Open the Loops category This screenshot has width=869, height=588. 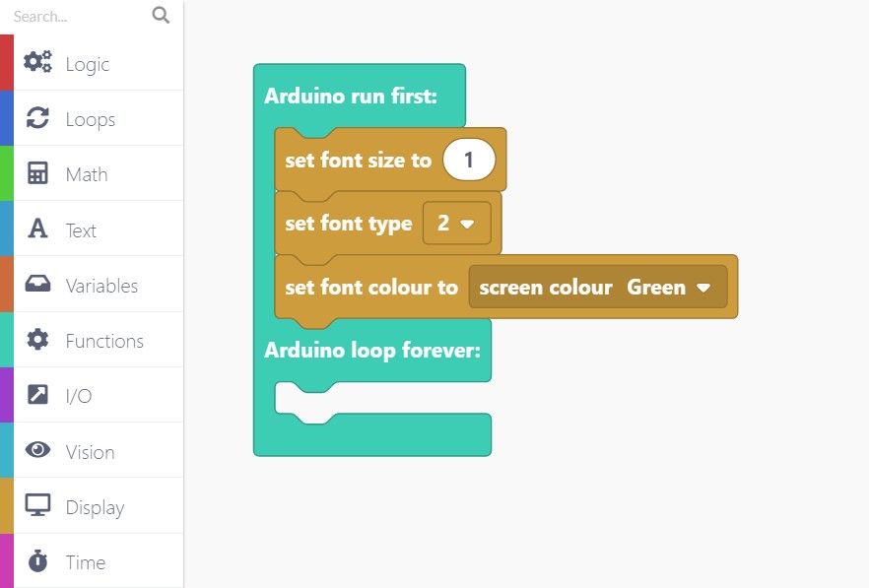(x=91, y=120)
